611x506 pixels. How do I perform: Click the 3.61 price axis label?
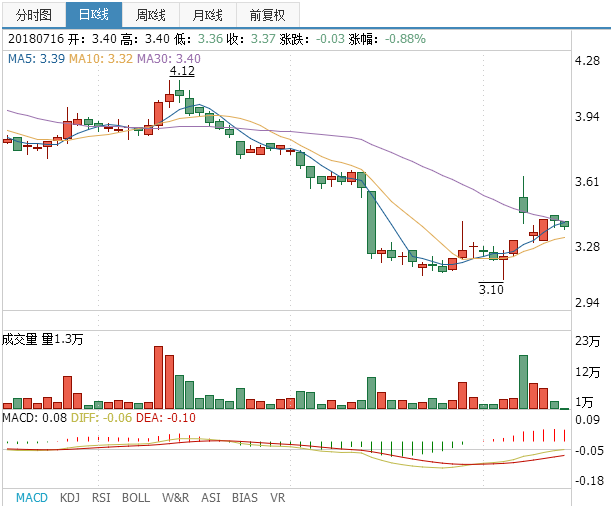click(587, 182)
